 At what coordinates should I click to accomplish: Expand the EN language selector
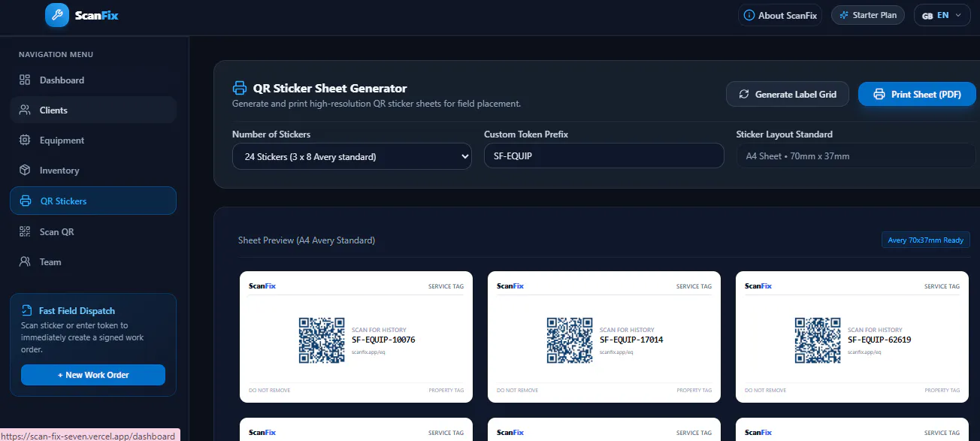[942, 15]
